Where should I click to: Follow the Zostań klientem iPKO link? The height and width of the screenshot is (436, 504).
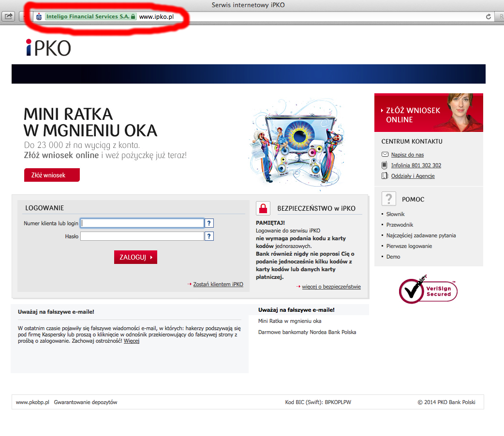click(x=218, y=284)
